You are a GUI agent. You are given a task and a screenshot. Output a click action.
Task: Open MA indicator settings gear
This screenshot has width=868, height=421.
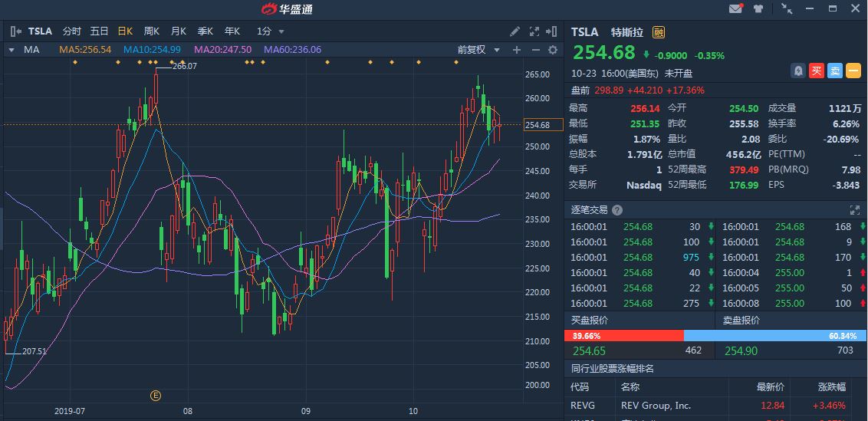tap(552, 50)
